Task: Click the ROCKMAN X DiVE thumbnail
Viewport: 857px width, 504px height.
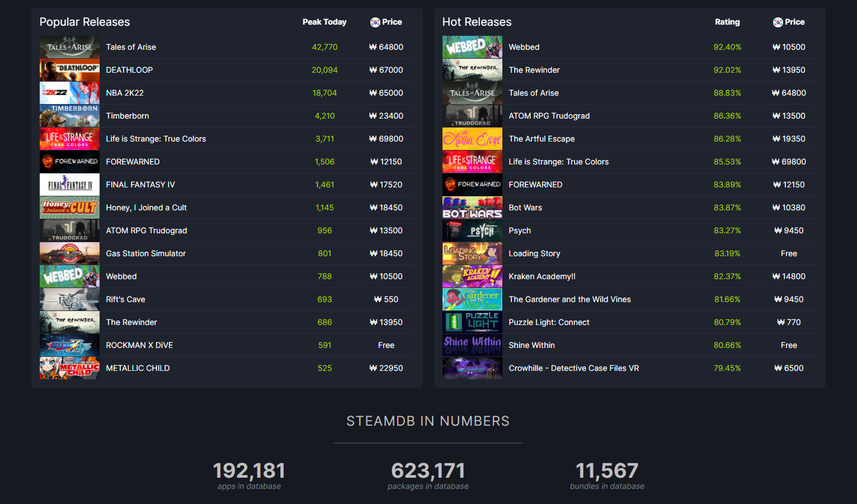Action: (x=69, y=345)
